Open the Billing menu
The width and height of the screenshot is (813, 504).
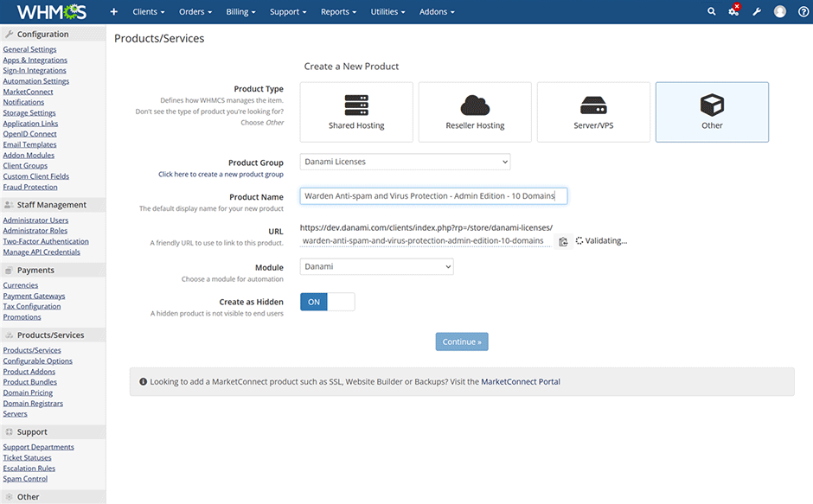coord(240,12)
